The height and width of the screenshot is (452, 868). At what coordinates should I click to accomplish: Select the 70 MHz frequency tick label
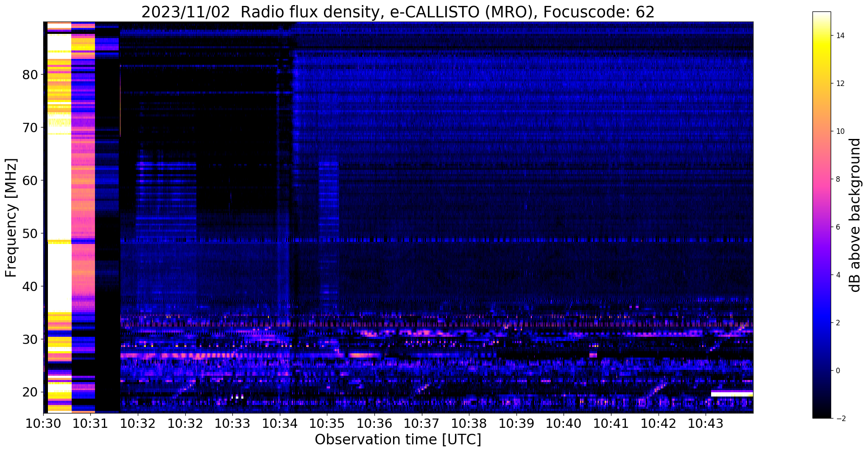[30, 128]
